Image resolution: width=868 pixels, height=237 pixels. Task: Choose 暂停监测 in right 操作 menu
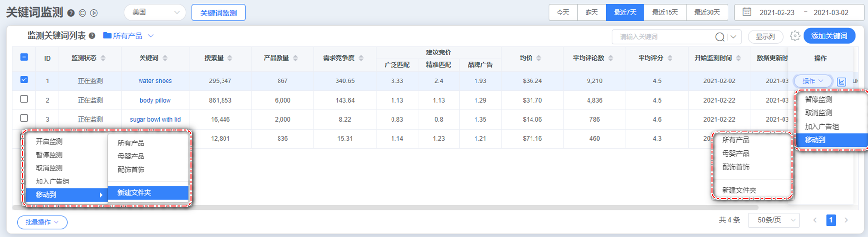[x=818, y=99]
